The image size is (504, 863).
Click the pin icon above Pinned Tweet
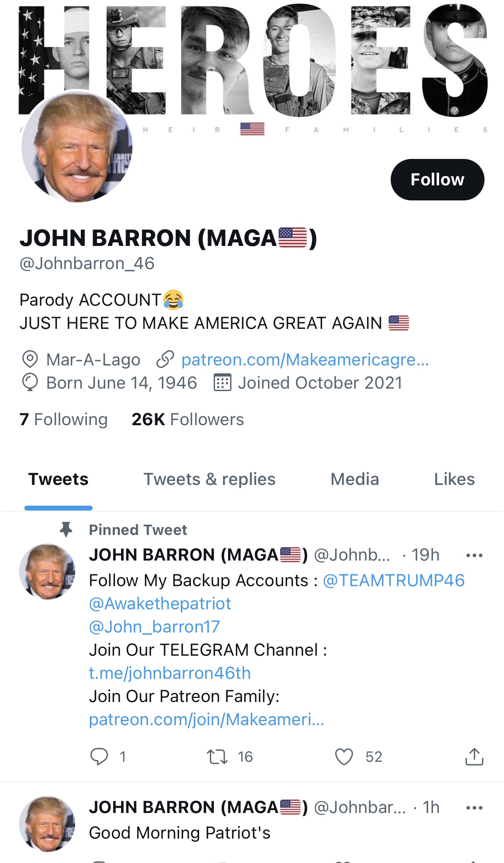click(x=66, y=529)
